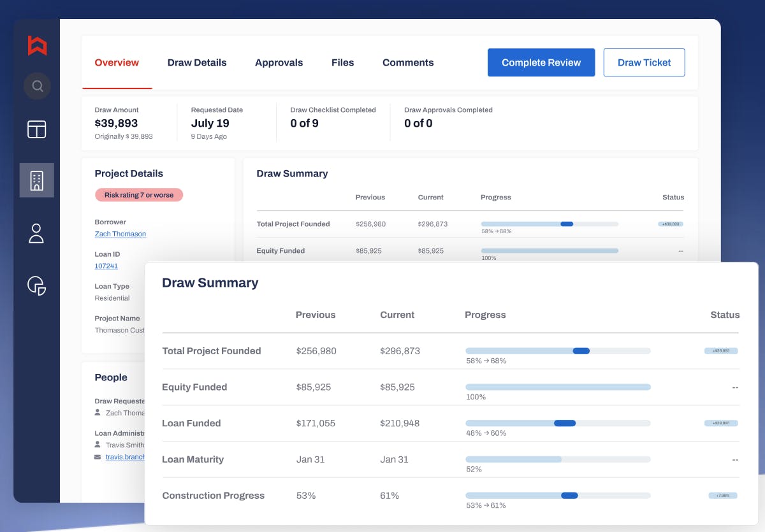Click the Draw Ticket button

click(x=644, y=62)
